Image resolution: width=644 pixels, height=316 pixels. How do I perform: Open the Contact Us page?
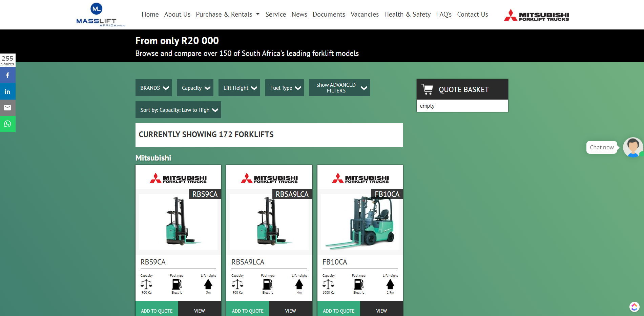tap(473, 14)
